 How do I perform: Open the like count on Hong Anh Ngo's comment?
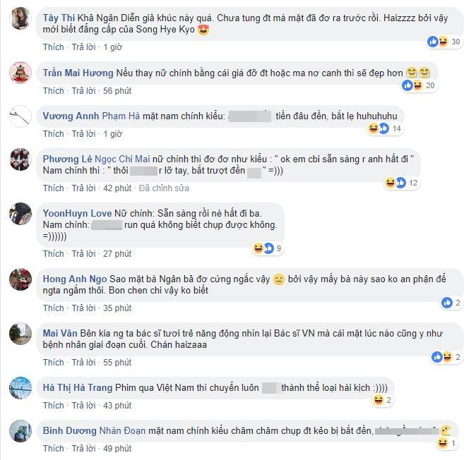pos(451,303)
